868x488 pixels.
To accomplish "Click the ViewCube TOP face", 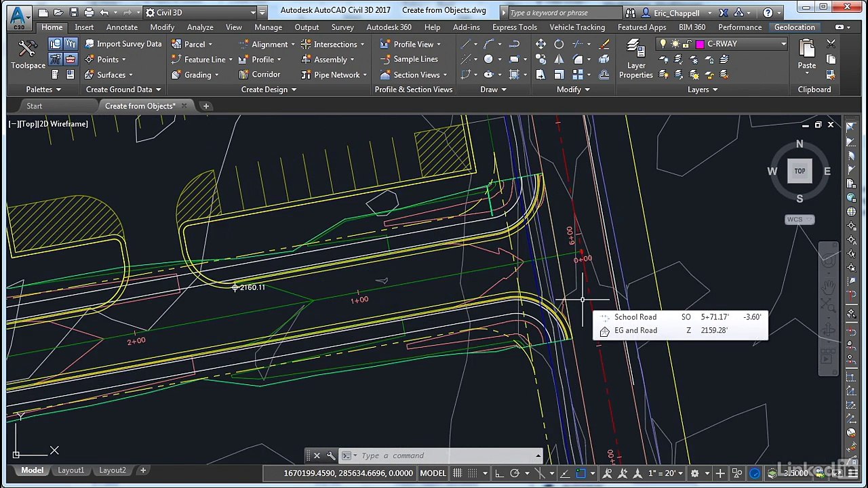I will tap(800, 171).
